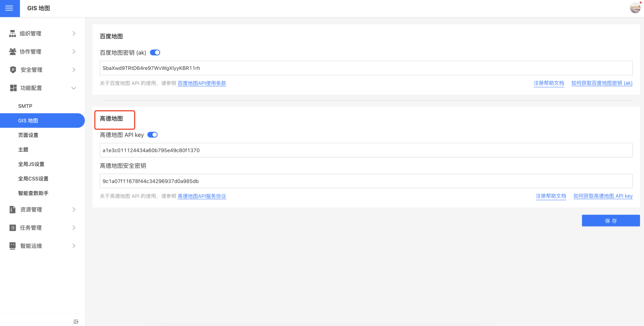Click the 任务管理 list icon
The image size is (644, 326).
coord(13,228)
